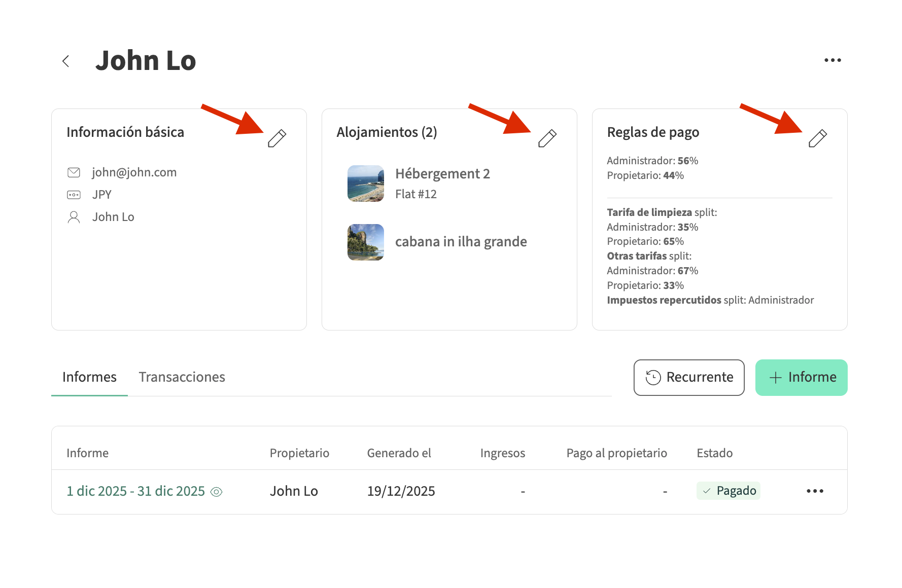
Task: Open the three-dot menu beside John Lo title
Action: 832,60
